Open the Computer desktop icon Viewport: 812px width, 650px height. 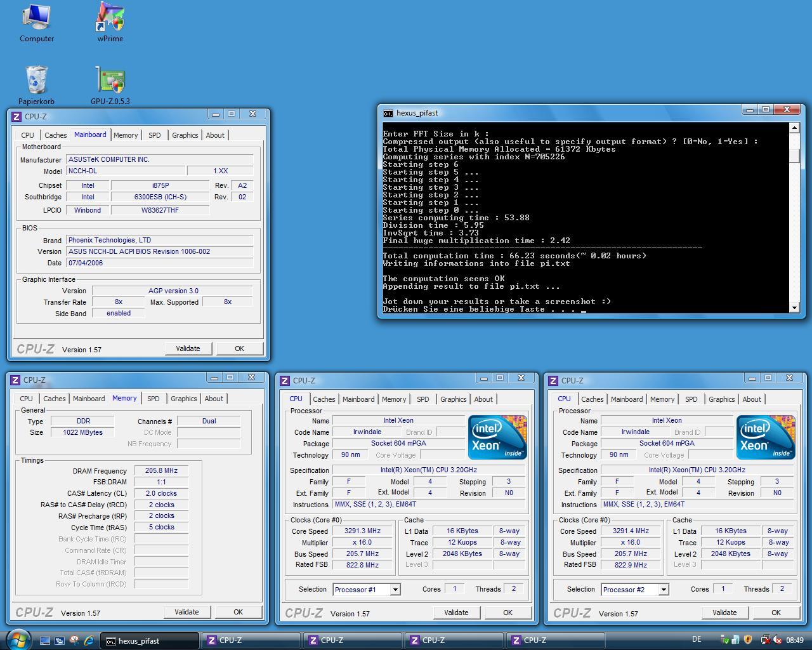point(36,23)
